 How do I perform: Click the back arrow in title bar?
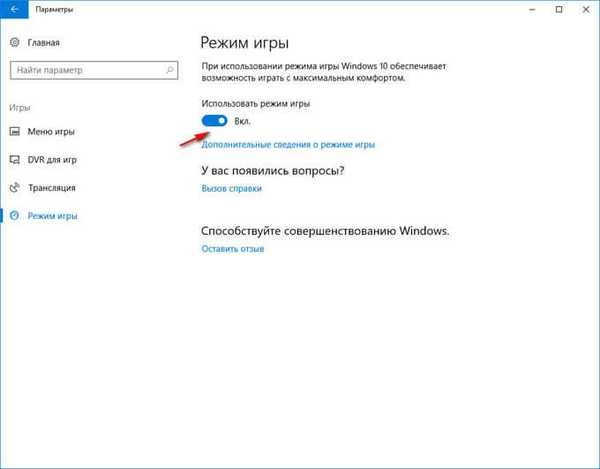point(14,9)
